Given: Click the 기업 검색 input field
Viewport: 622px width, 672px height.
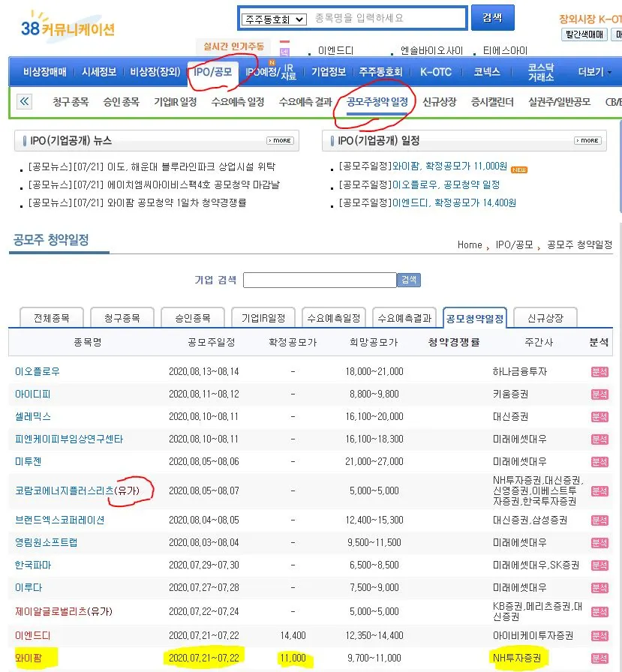Looking at the screenshot, I should pos(320,280).
